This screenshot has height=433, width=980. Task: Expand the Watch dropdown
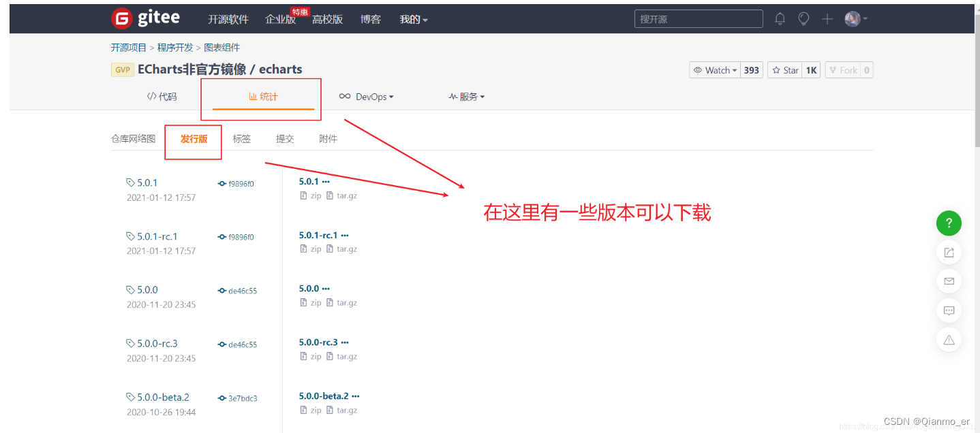pos(714,69)
